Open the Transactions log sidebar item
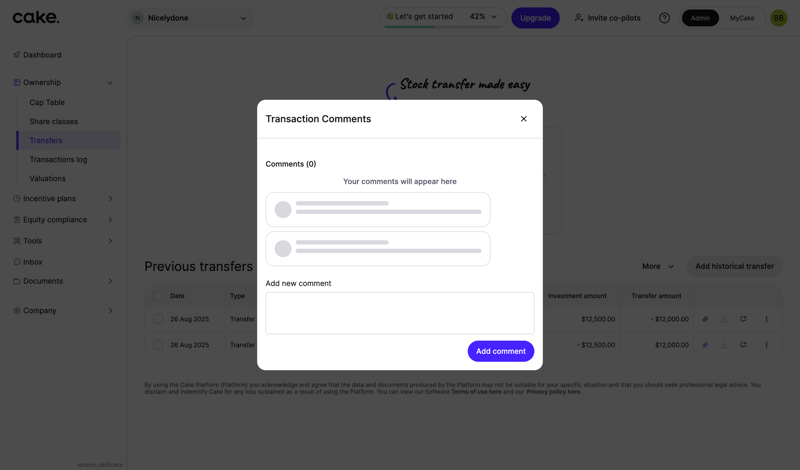This screenshot has width=800, height=470. pyautogui.click(x=58, y=159)
